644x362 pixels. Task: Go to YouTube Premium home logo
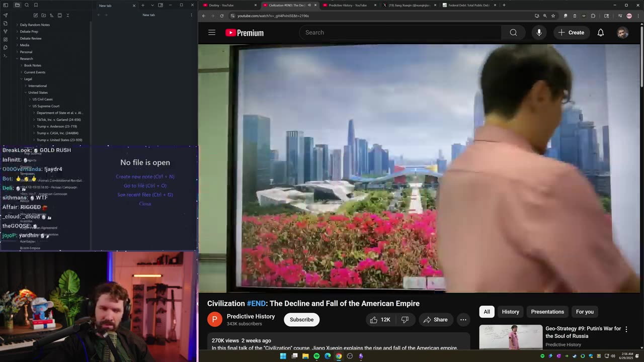click(245, 33)
